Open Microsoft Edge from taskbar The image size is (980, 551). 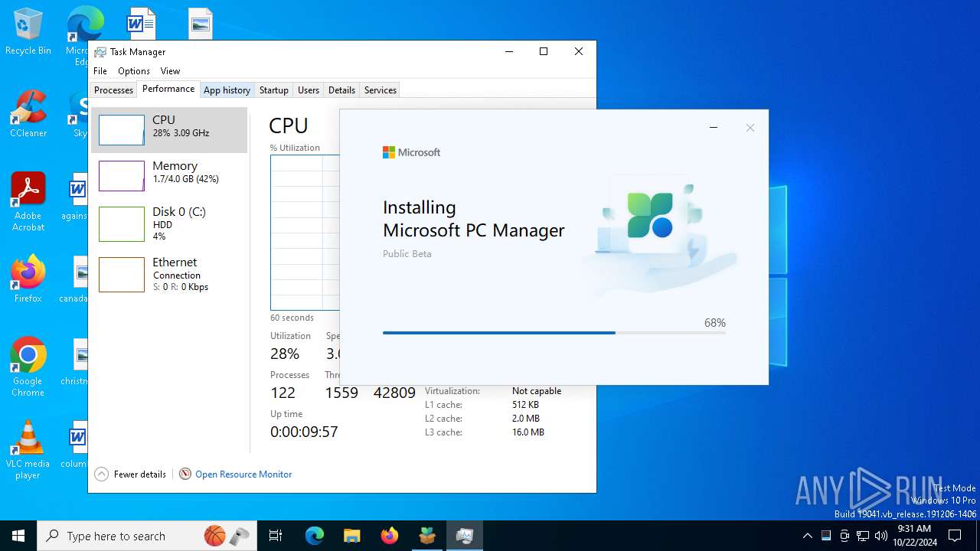click(315, 536)
